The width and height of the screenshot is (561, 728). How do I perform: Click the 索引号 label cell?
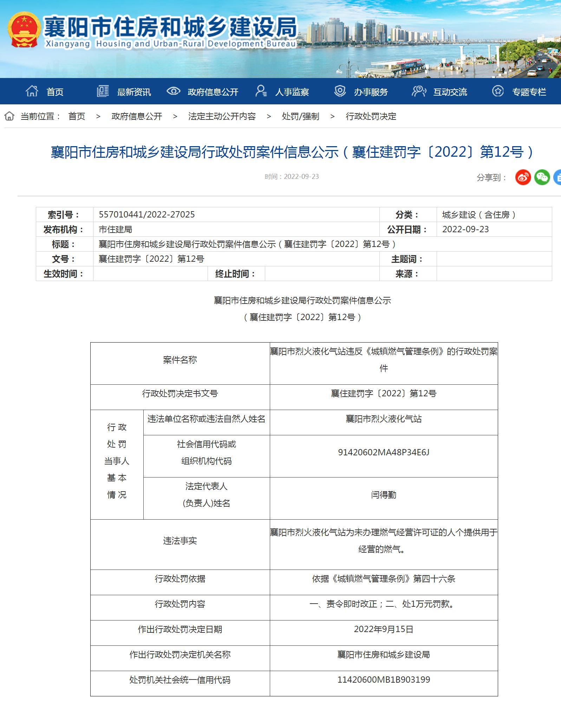pos(65,215)
